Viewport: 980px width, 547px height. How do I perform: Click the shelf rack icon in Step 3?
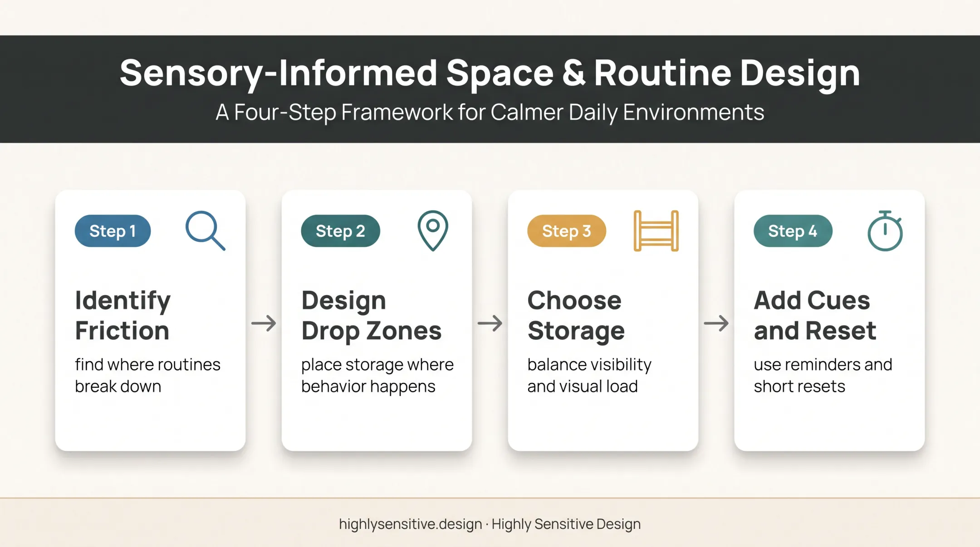pos(656,230)
